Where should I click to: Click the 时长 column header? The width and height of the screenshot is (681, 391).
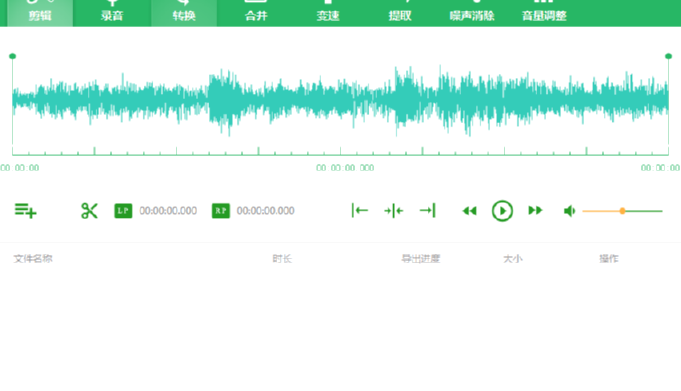coord(282,258)
